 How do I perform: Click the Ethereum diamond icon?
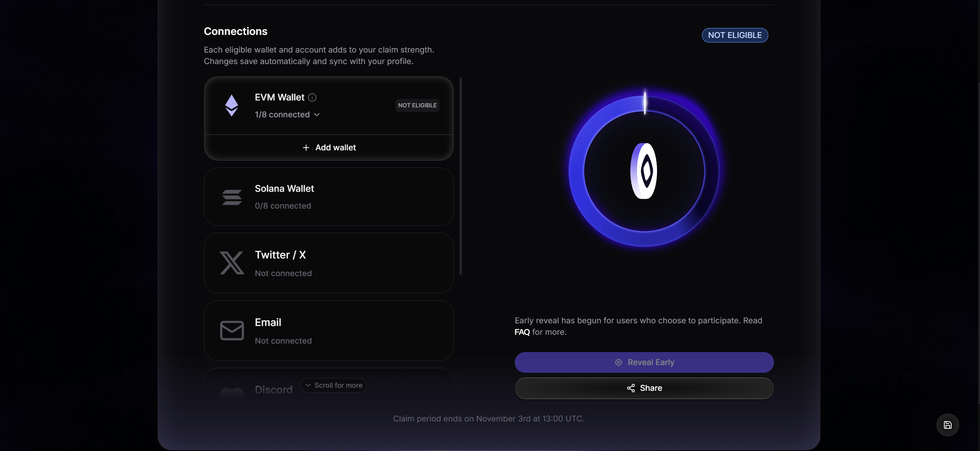point(231,105)
